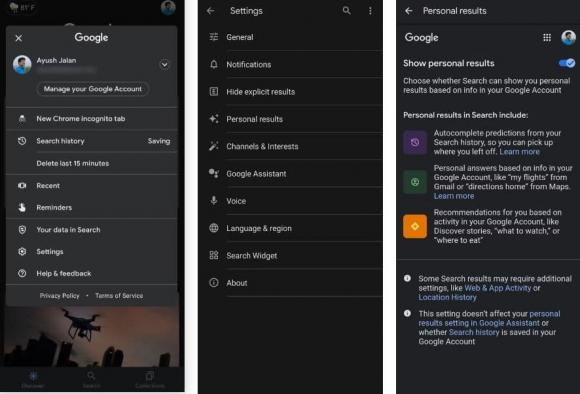
Task: Expand the account switcher chevron
Action: pyautogui.click(x=164, y=65)
